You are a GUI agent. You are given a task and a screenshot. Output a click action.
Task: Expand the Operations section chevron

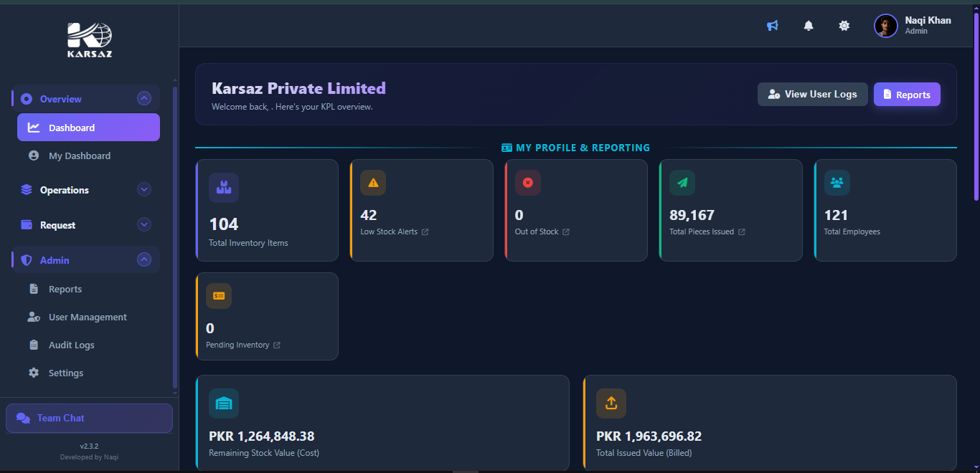coord(144,190)
